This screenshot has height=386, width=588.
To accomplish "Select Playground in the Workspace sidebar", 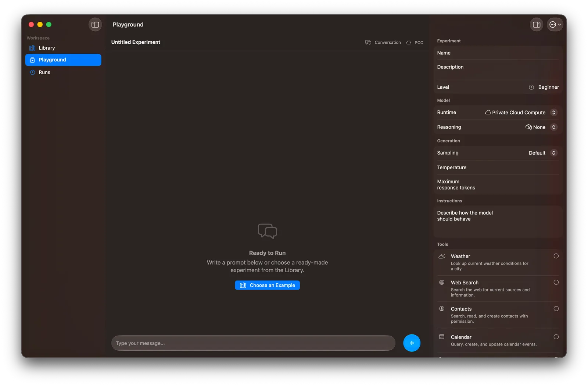I will [63, 60].
